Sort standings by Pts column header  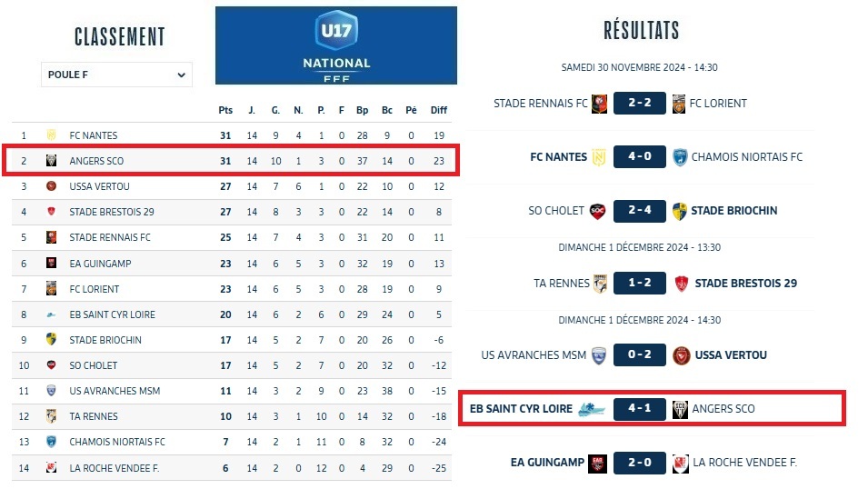(x=225, y=110)
